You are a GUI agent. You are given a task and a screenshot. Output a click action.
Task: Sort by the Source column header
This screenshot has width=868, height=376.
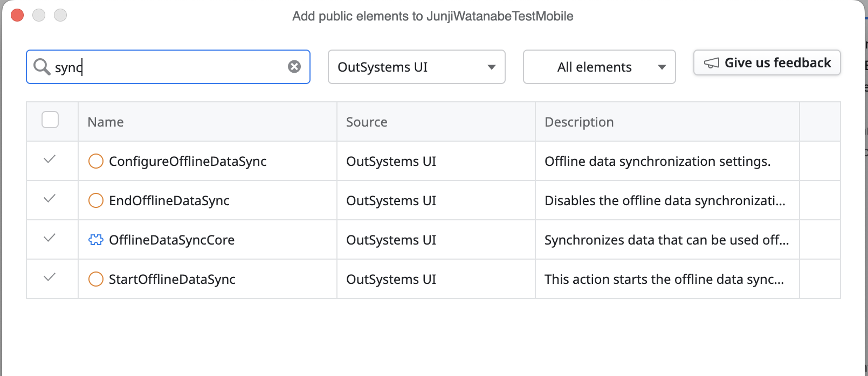367,122
